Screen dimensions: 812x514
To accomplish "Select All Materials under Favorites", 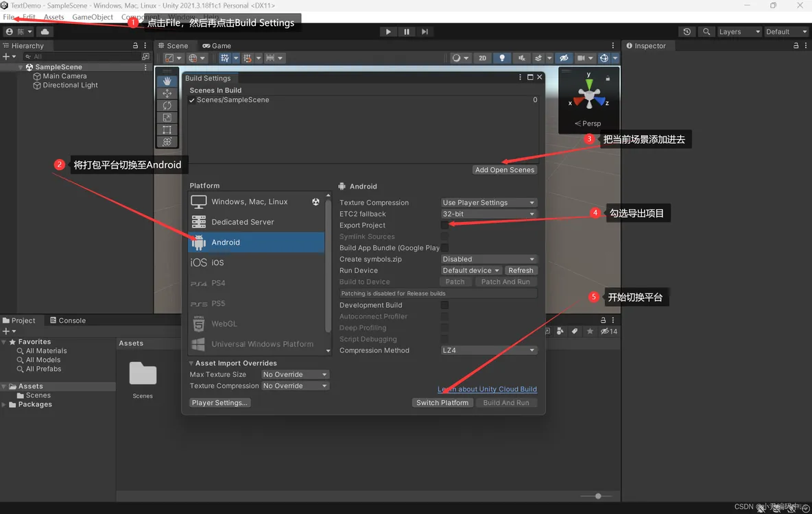I will tap(46, 351).
